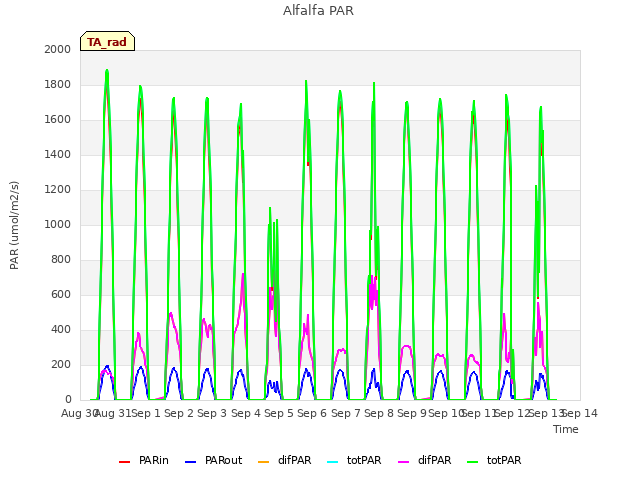Click the 800 y-axis tick label

[x=61, y=260]
